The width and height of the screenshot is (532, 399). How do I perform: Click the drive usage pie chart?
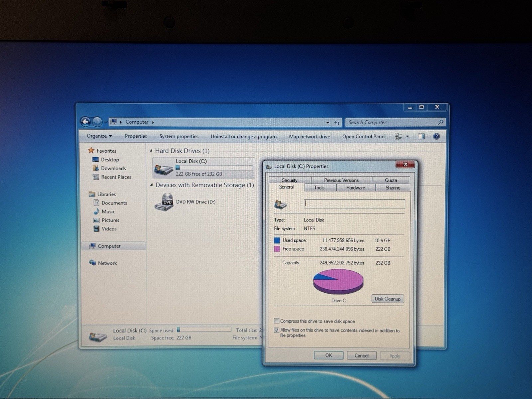point(338,282)
